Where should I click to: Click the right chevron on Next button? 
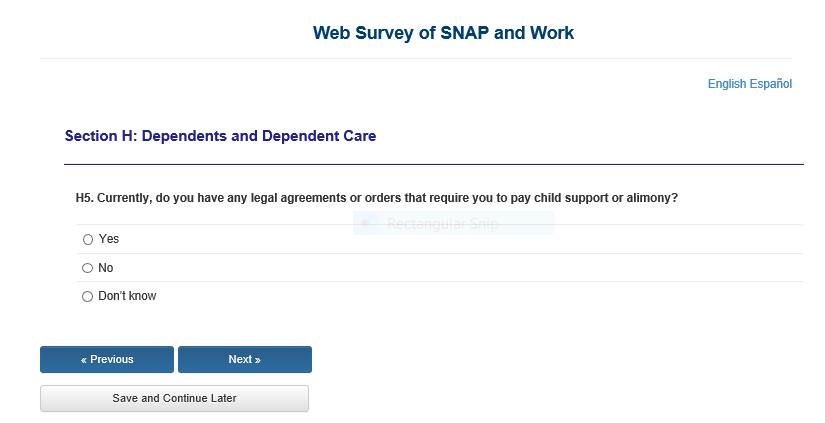point(258,360)
